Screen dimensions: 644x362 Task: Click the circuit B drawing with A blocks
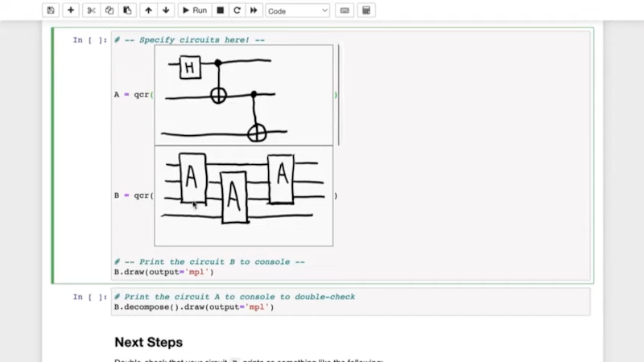pyautogui.click(x=243, y=195)
